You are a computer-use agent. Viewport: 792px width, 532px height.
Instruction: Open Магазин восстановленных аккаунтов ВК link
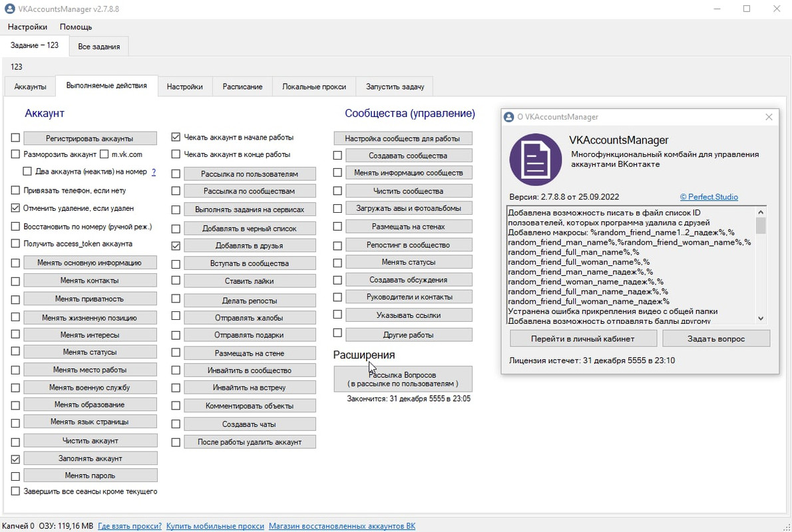click(x=342, y=526)
